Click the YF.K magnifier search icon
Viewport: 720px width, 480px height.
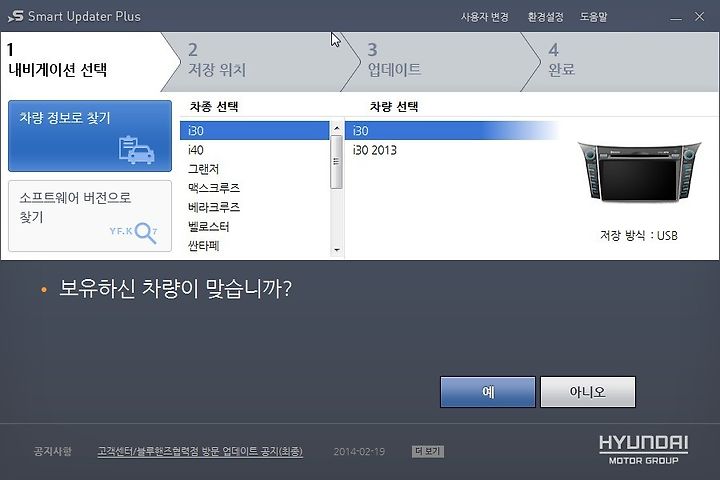(x=134, y=233)
